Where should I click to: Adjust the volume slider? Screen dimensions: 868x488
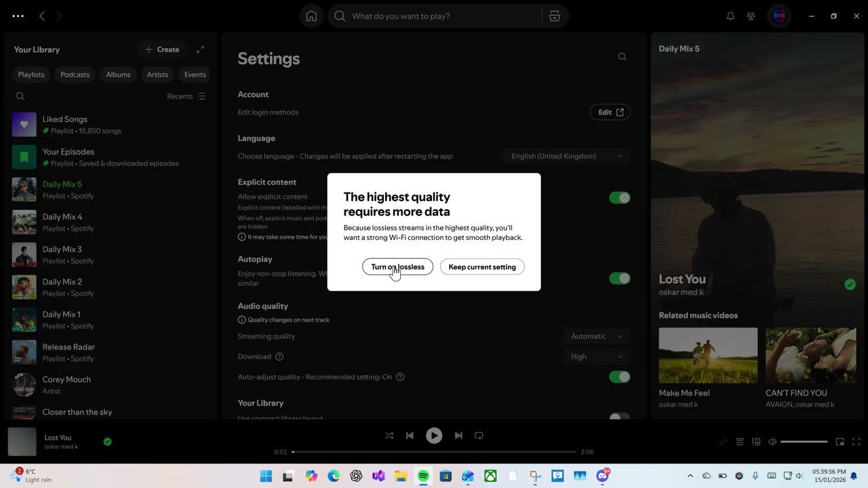pos(804,442)
